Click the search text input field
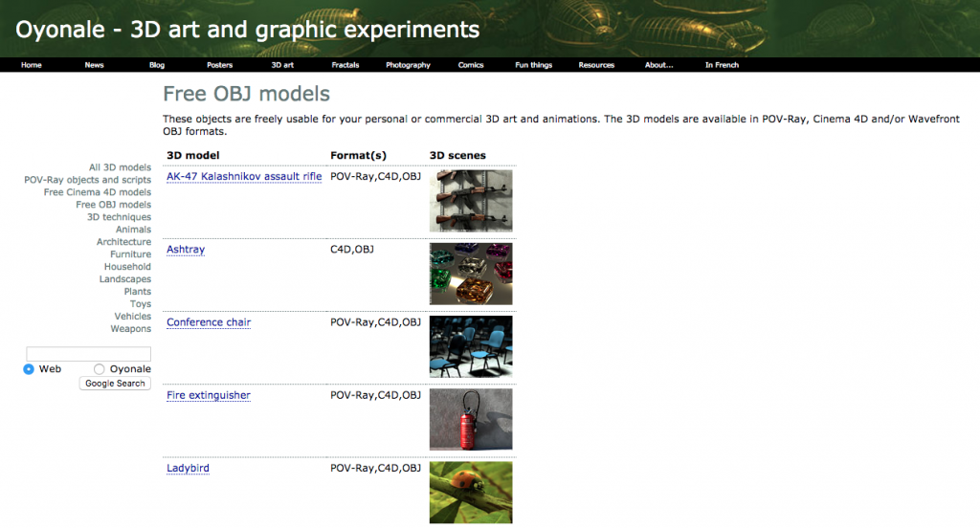Image resolution: width=980 pixels, height=529 pixels. (x=88, y=354)
